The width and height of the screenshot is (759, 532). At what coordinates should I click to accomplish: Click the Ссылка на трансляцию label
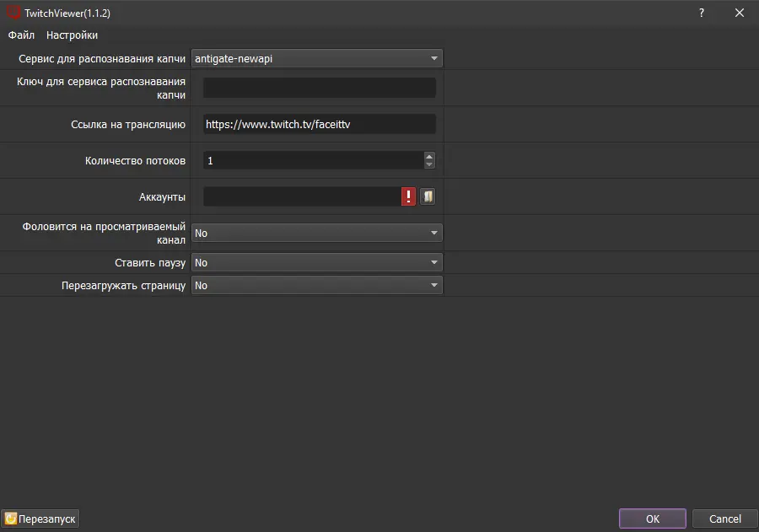[128, 125]
